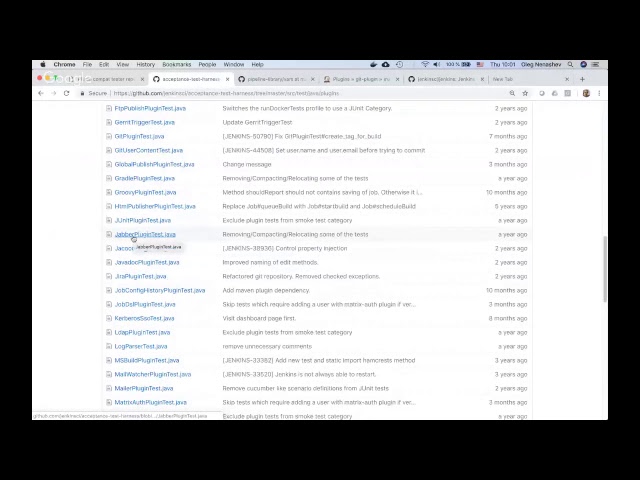This screenshot has width=640, height=480.
Task: Open LdapPluginTest.java file
Action: click(142, 332)
